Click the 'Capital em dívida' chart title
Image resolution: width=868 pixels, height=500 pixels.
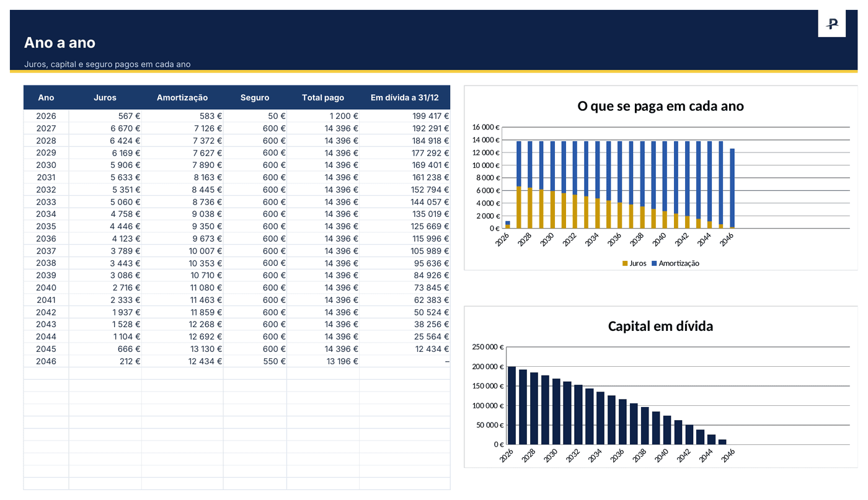pyautogui.click(x=660, y=326)
